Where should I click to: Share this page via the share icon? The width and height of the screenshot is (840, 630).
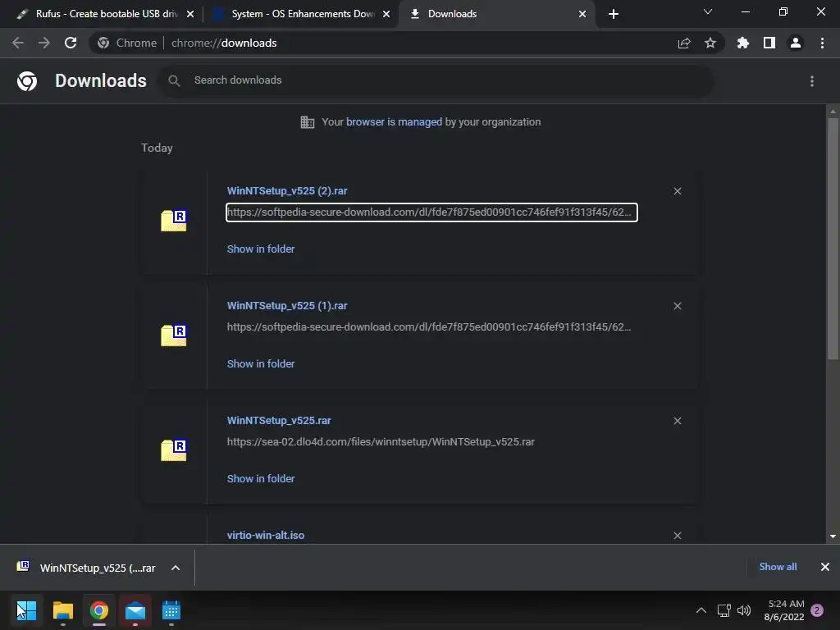[x=684, y=43]
